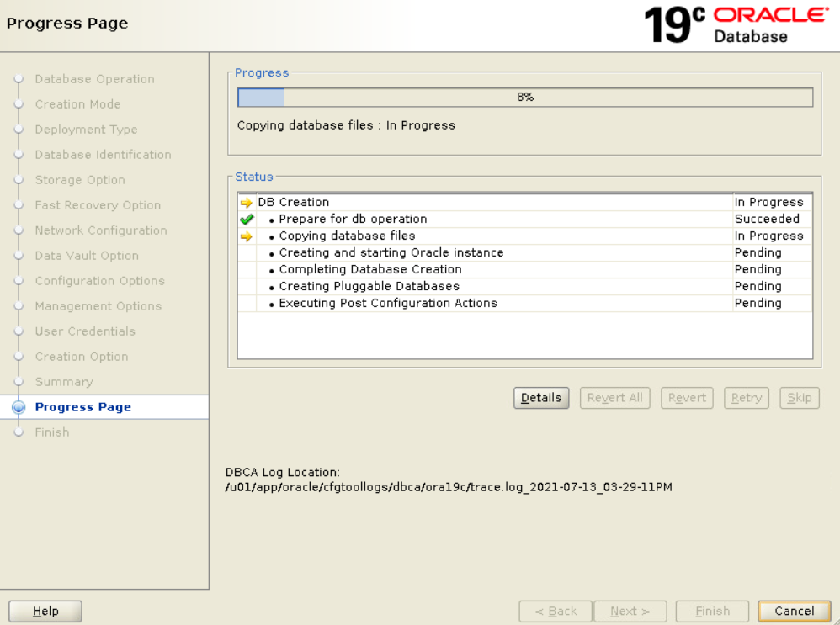Select the DB Creation status row
Image resolution: width=840 pixels, height=625 pixels.
coord(525,203)
